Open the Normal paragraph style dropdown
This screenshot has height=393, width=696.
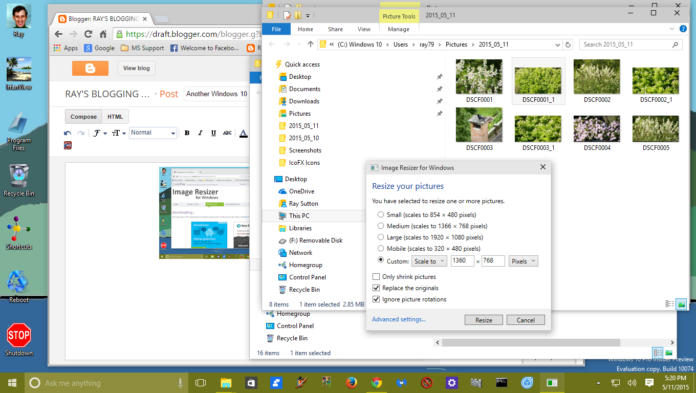(153, 133)
